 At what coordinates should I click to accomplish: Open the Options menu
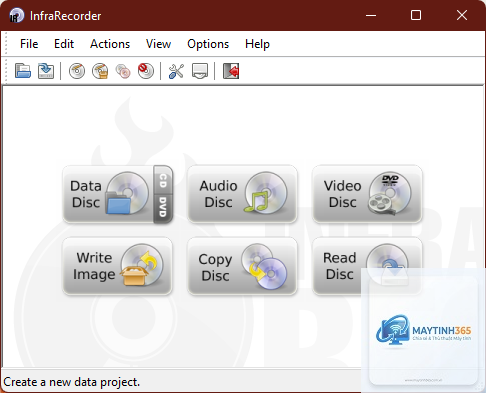click(208, 44)
